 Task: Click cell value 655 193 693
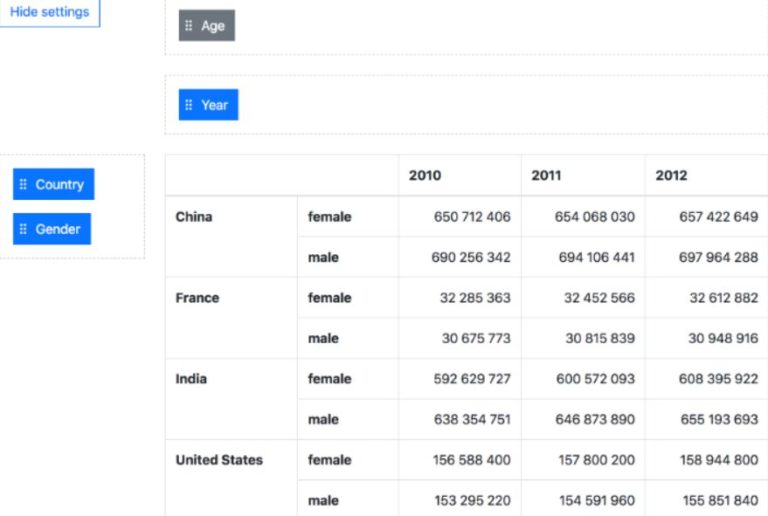pos(720,419)
